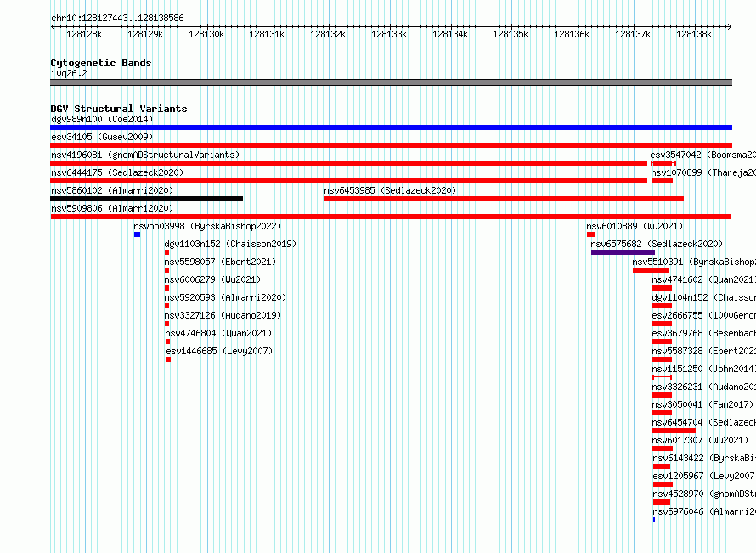
Task: Click the gray 10q26.2 cytoband bar
Action: 391,82
